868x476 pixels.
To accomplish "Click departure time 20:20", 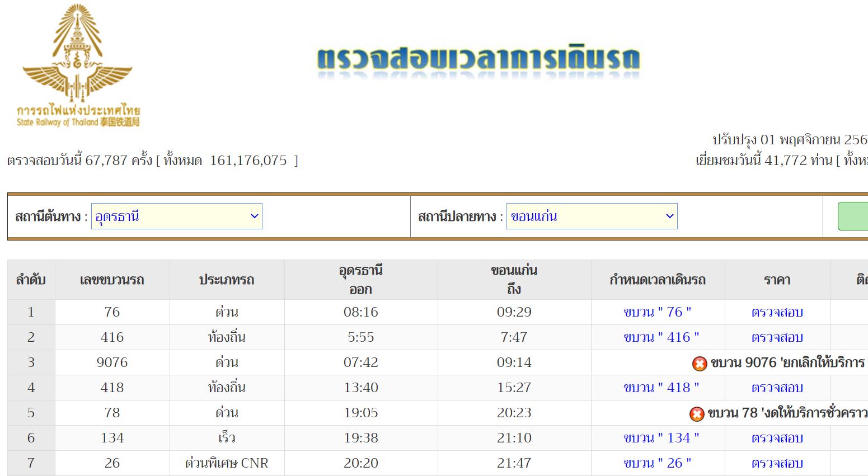I will [x=361, y=463].
